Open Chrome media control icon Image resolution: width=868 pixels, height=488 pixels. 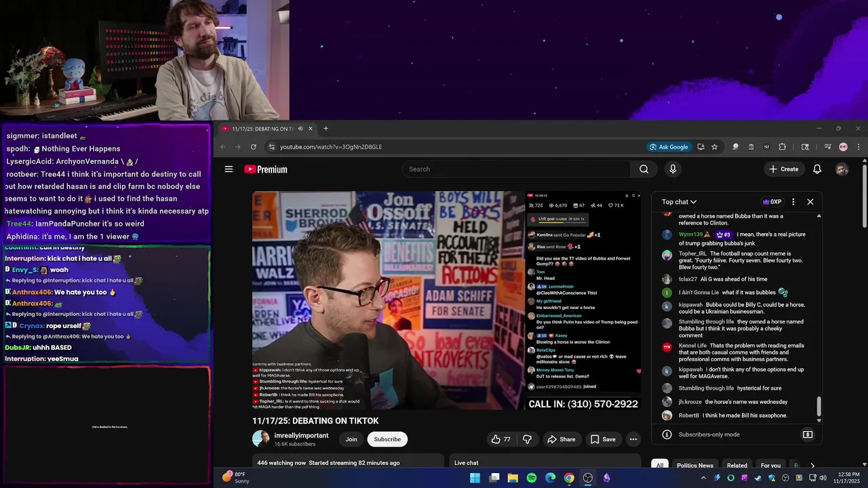[x=827, y=147]
